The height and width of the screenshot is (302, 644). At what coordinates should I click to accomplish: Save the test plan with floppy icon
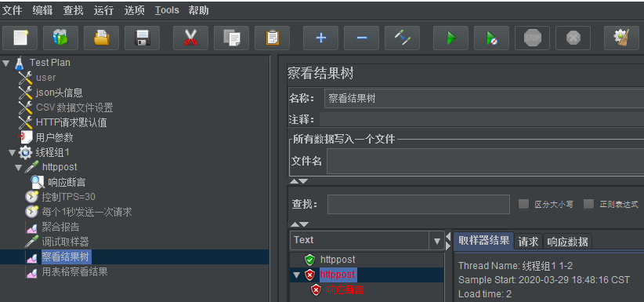[x=142, y=38]
